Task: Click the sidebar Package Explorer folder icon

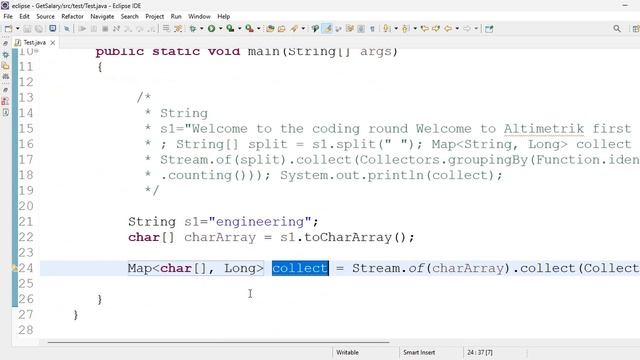Action: [6, 65]
